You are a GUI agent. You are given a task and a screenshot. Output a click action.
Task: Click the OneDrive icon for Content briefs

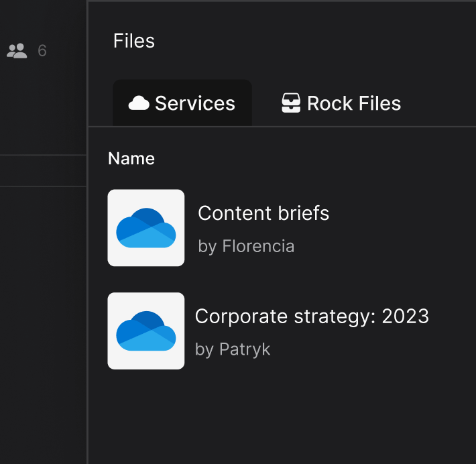point(146,228)
